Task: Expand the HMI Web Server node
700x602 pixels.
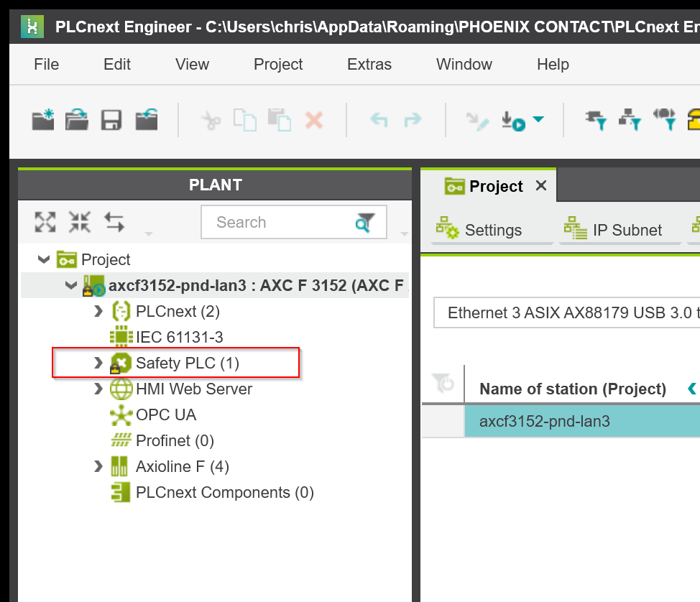Action: (98, 389)
